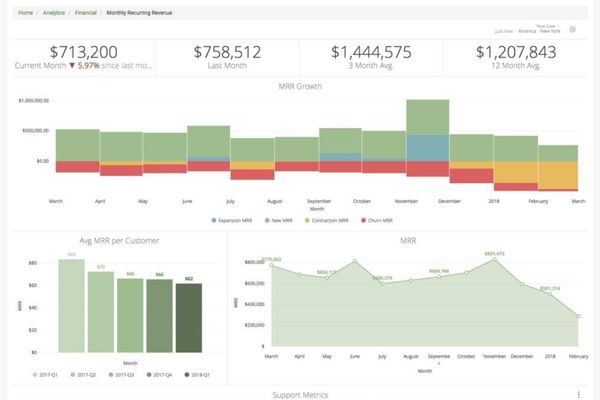Select the Time Zone America - New York setting
The width and height of the screenshot is (600, 400).
[539, 29]
